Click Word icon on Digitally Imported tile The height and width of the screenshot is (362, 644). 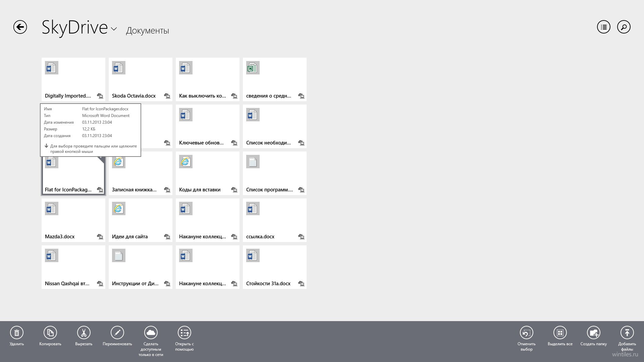52,68
